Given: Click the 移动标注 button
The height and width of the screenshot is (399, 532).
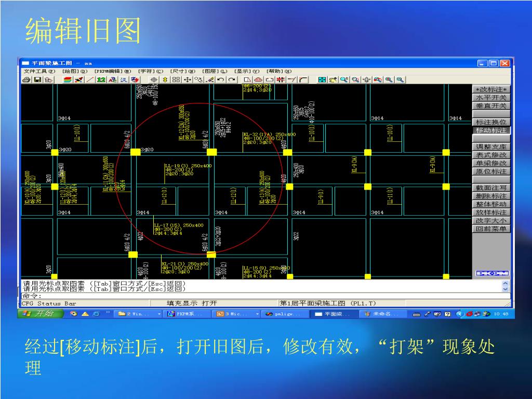Looking at the screenshot, I should [x=491, y=130].
